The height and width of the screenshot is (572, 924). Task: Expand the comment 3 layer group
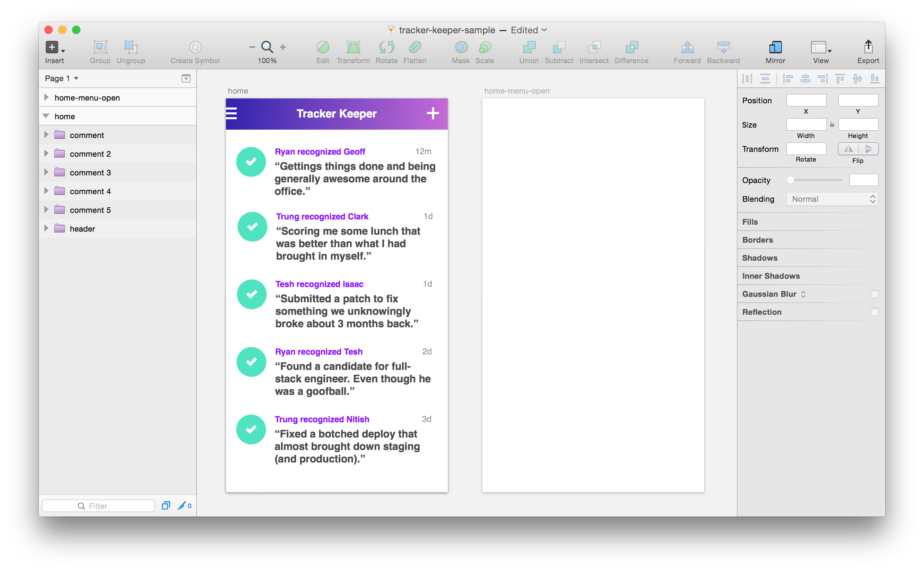[x=46, y=173]
